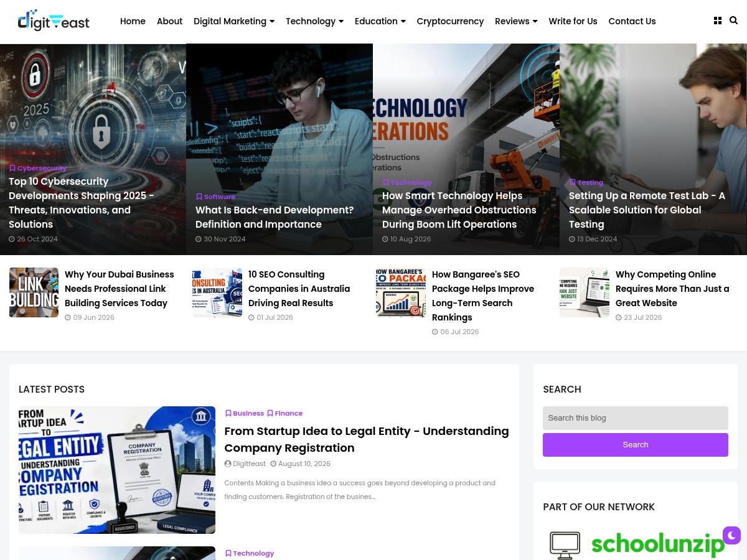Click the Company Registration post image
The image size is (747, 560).
117,470
